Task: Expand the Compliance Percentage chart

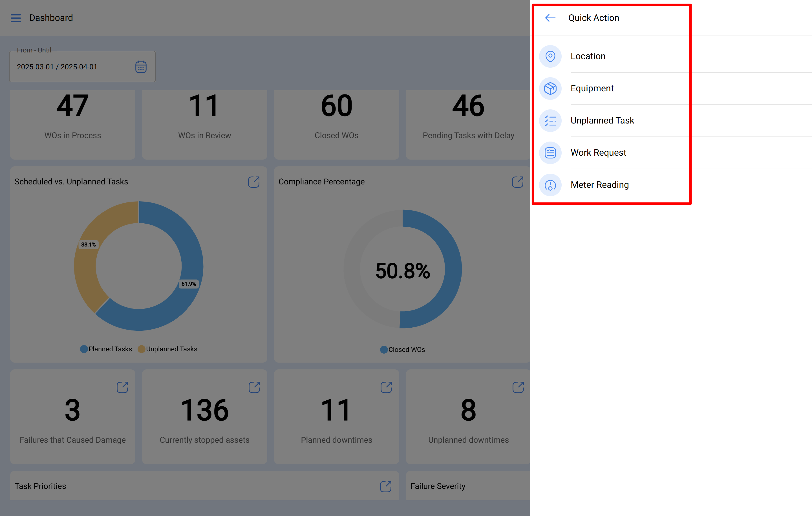Action: pyautogui.click(x=518, y=182)
